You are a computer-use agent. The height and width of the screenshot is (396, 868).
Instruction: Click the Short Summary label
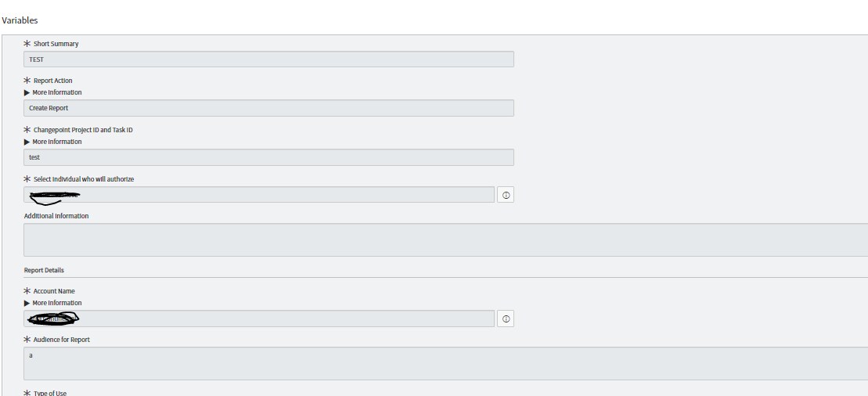click(56, 44)
